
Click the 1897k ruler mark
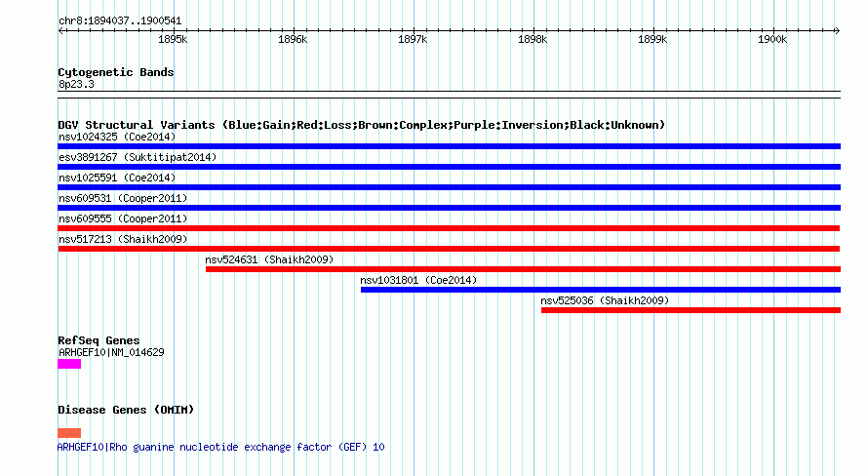pos(413,39)
